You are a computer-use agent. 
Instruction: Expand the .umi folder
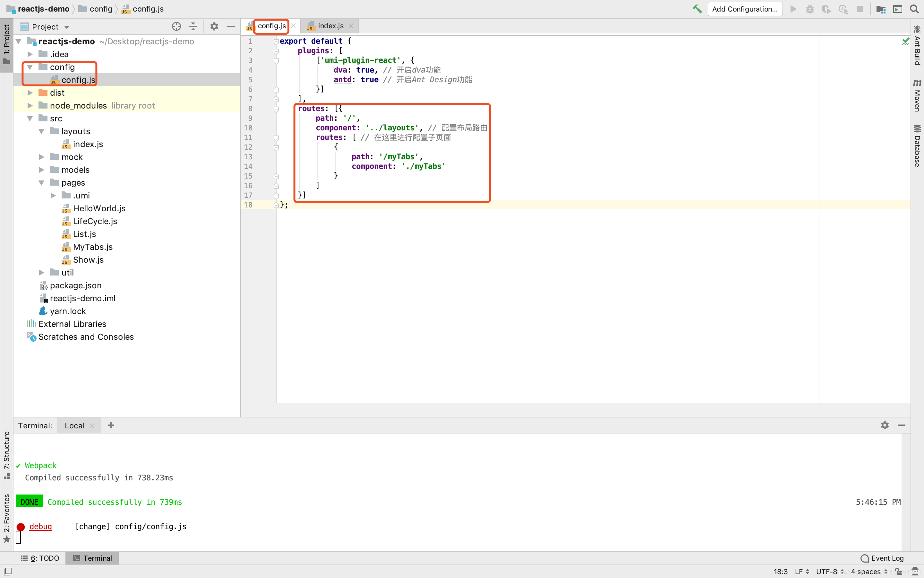53,196
